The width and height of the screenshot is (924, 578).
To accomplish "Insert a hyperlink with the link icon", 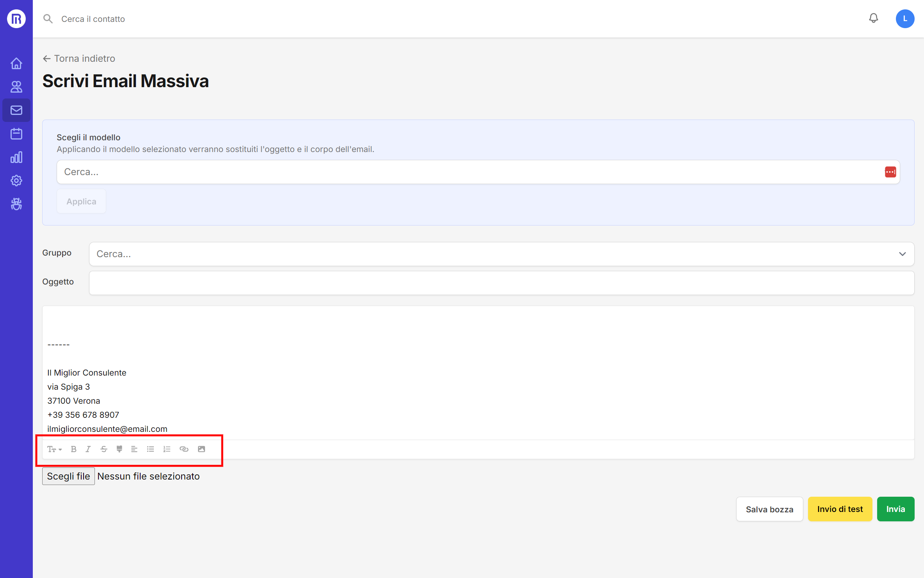I will [184, 449].
